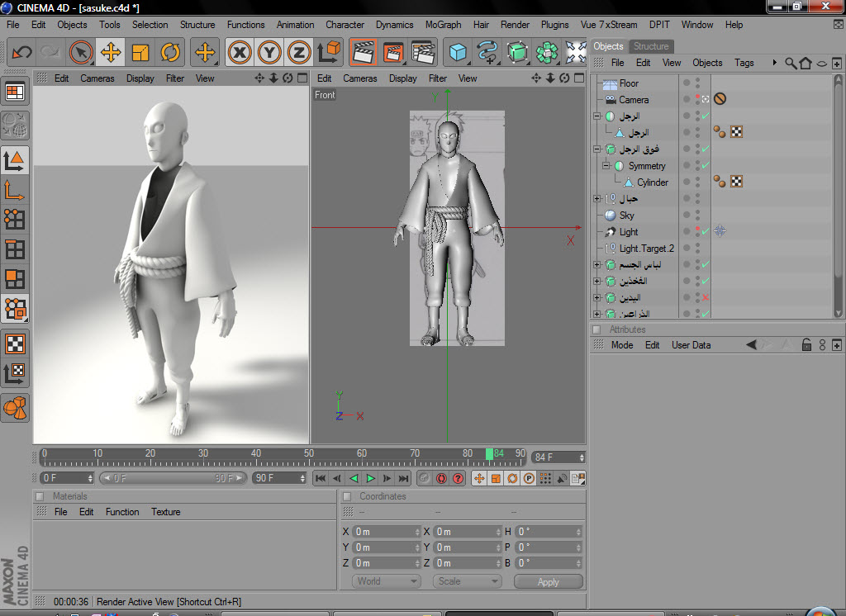The width and height of the screenshot is (846, 616).
Task: Switch to Edges mode in left toolbar
Action: click(x=15, y=249)
